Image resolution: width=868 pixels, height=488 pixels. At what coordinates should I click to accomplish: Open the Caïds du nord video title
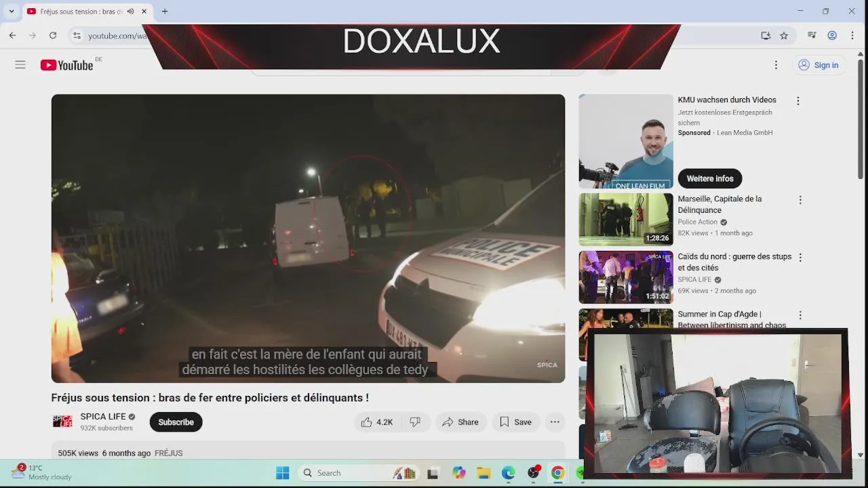pos(734,262)
